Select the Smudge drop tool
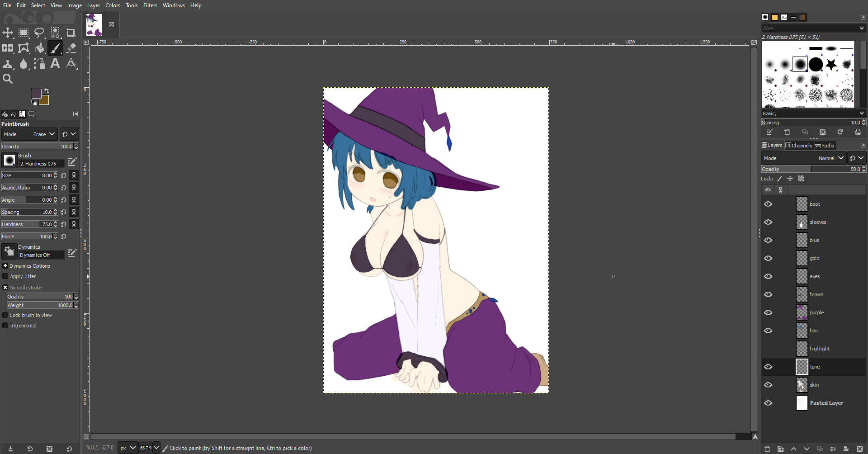Screen dimensions: 868x454 (24, 64)
